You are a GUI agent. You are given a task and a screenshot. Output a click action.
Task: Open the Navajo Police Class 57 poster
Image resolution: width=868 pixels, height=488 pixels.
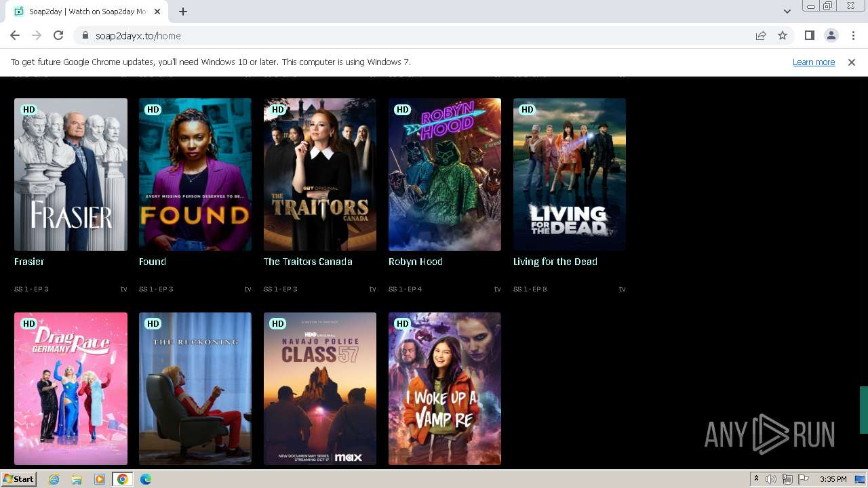click(320, 388)
